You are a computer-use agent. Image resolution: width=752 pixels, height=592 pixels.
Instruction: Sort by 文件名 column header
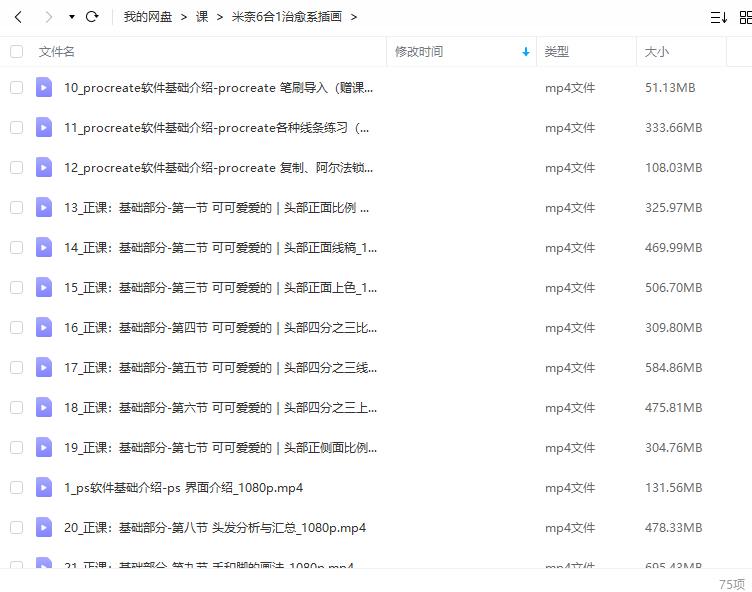click(57, 52)
